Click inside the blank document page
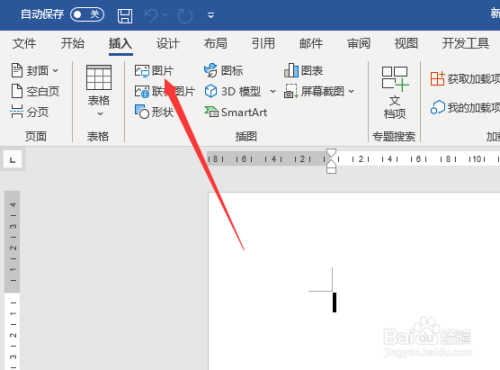 [354, 281]
